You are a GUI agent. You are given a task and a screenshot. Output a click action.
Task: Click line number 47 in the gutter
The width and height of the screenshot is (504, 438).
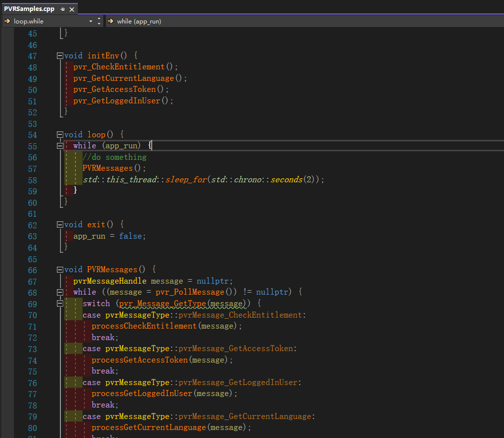pyautogui.click(x=32, y=56)
